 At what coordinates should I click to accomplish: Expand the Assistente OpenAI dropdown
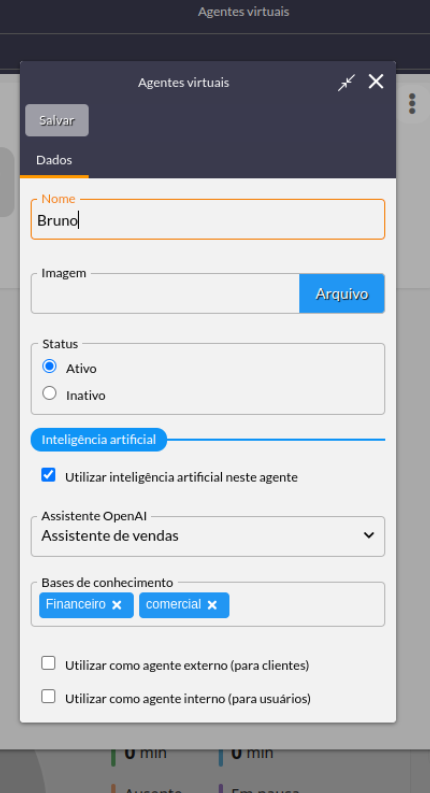[x=208, y=536]
